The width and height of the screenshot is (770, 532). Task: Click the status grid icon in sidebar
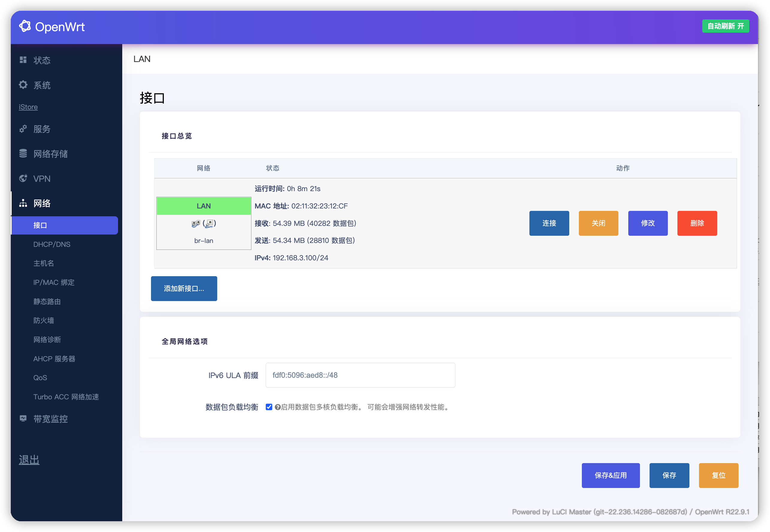tap(23, 60)
